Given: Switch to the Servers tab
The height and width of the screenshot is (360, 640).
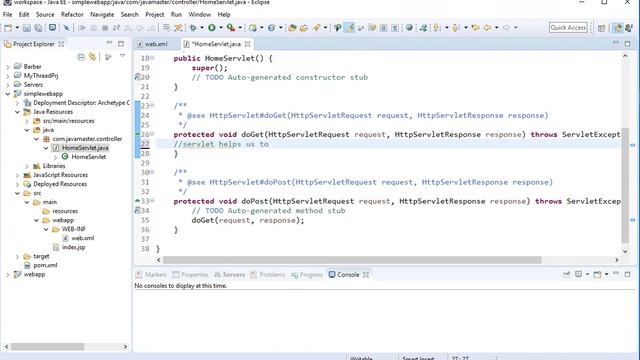Looking at the screenshot, I should (x=229, y=275).
